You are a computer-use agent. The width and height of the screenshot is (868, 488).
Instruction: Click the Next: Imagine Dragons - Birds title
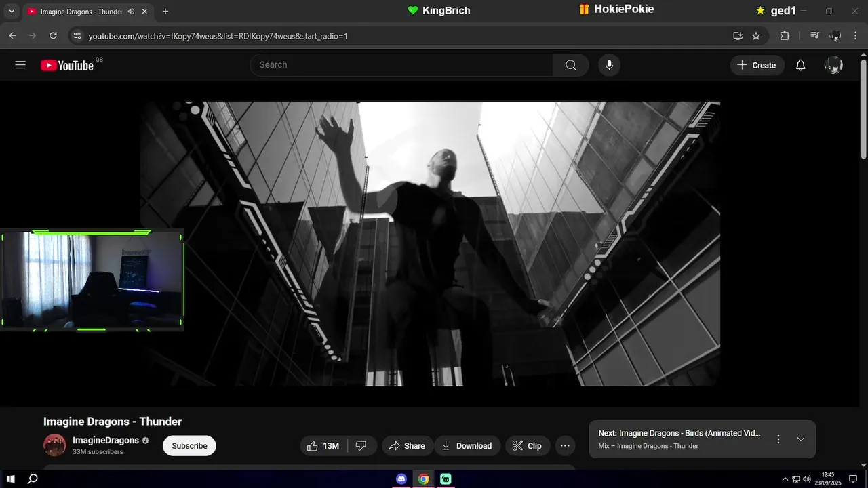pos(679,433)
